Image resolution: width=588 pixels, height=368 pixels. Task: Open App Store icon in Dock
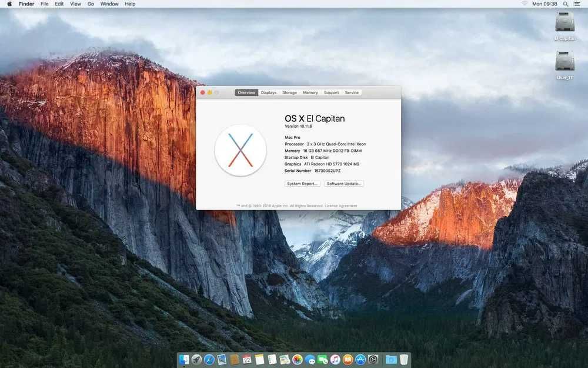[360, 360]
